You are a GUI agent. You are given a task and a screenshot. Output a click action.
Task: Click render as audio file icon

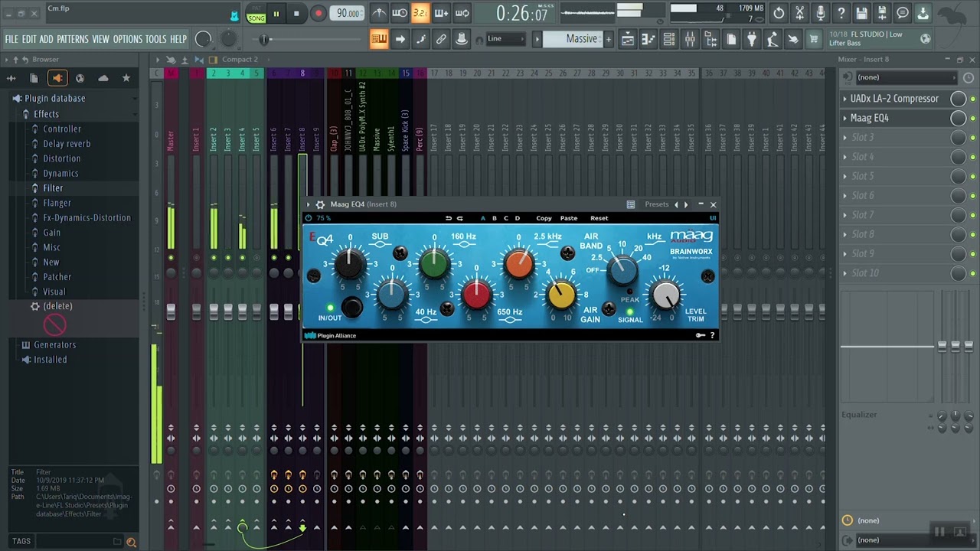click(x=882, y=13)
